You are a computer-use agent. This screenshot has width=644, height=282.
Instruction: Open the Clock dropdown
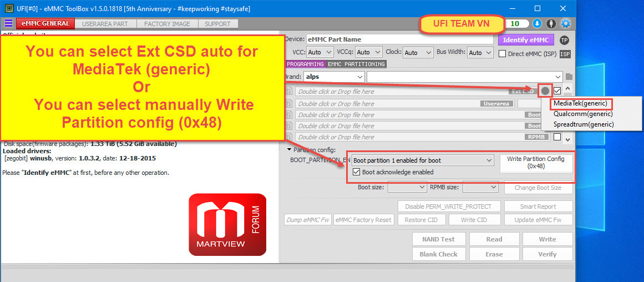[418, 52]
